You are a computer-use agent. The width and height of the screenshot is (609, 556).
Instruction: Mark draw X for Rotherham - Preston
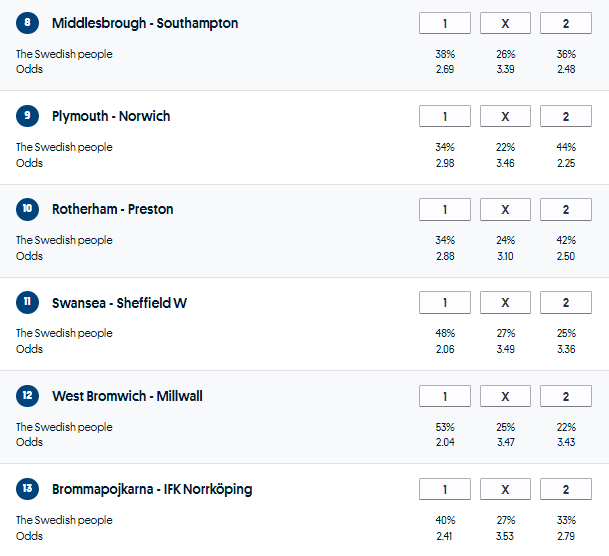pos(505,209)
